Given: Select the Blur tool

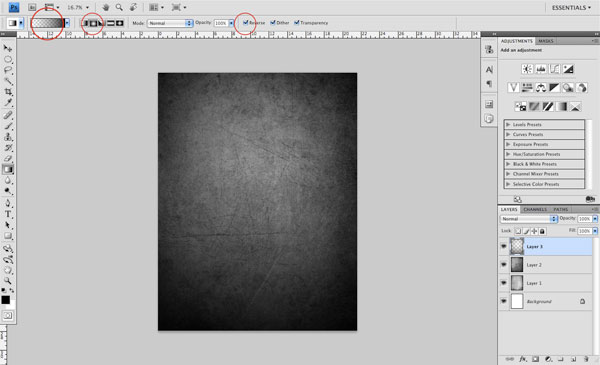Looking at the screenshot, I should [8, 180].
